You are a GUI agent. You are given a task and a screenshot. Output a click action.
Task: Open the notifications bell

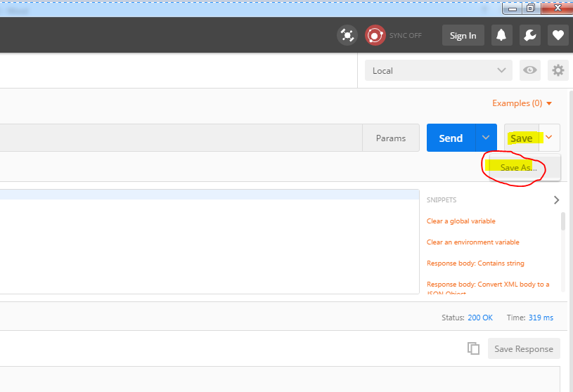(x=501, y=35)
